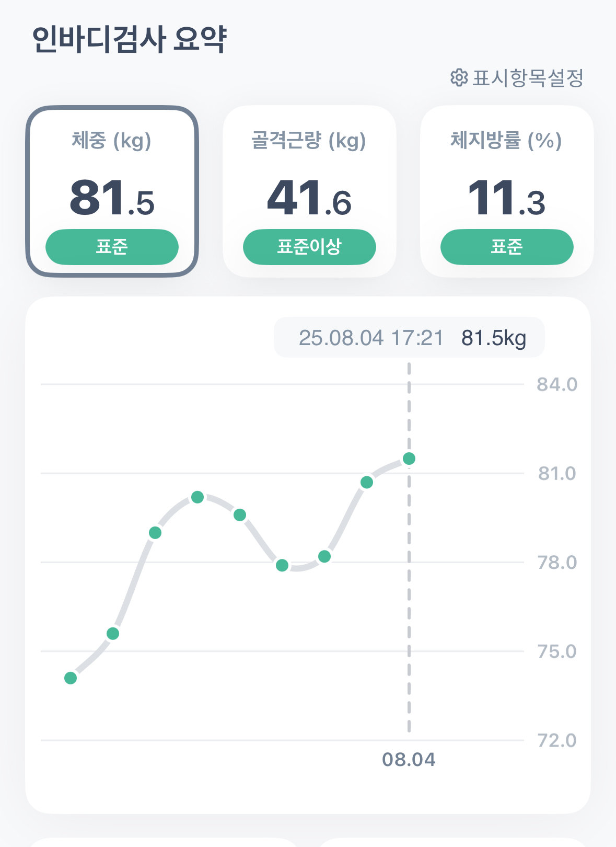This screenshot has width=616, height=847.
Task: Select the 체중 (kg) card
Action: [x=112, y=191]
